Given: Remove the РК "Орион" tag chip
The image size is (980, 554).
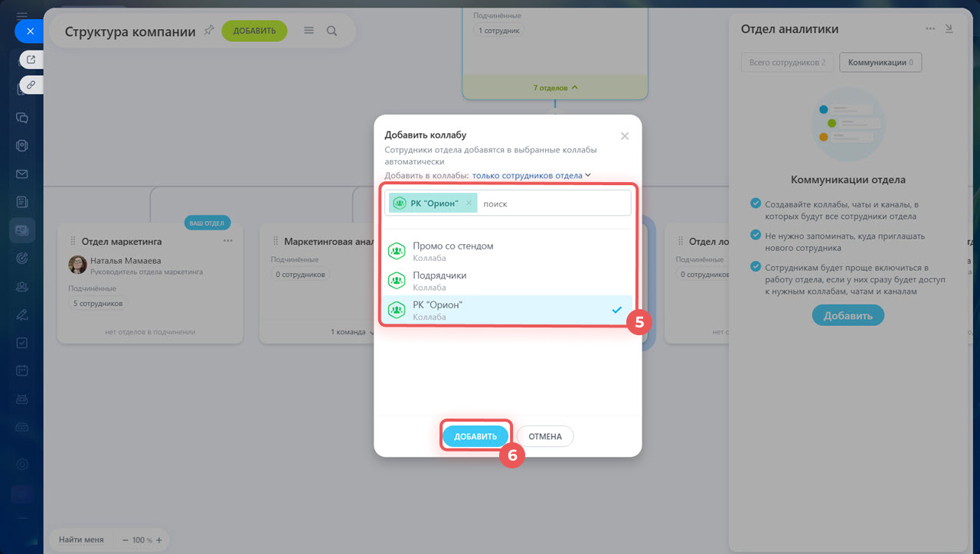Looking at the screenshot, I should (x=469, y=203).
